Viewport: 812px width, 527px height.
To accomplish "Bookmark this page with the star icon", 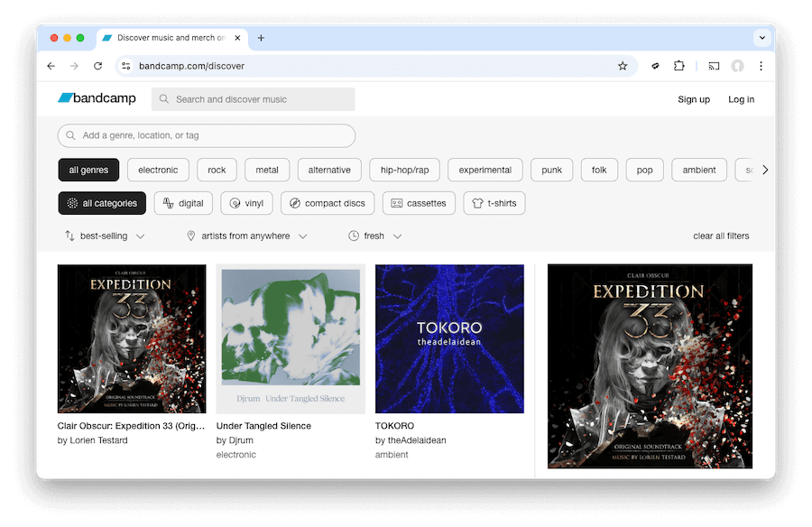I will tap(623, 66).
